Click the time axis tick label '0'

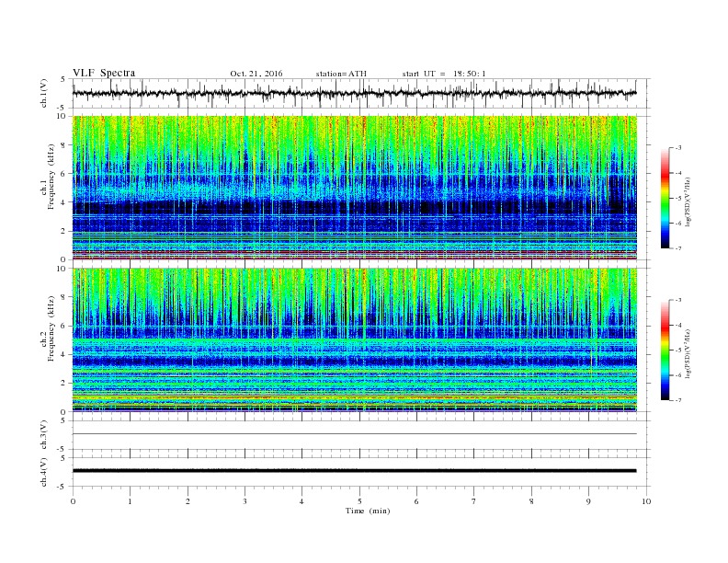pos(73,501)
